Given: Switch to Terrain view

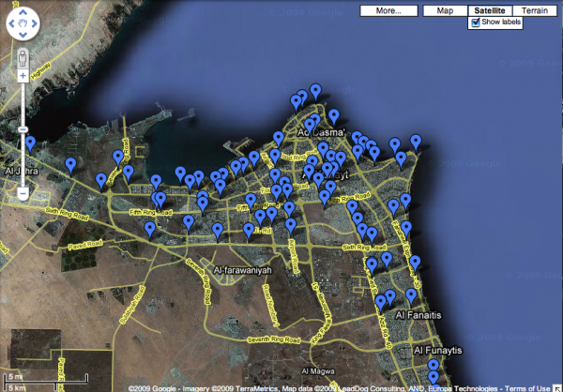Looking at the screenshot, I should tap(535, 10).
